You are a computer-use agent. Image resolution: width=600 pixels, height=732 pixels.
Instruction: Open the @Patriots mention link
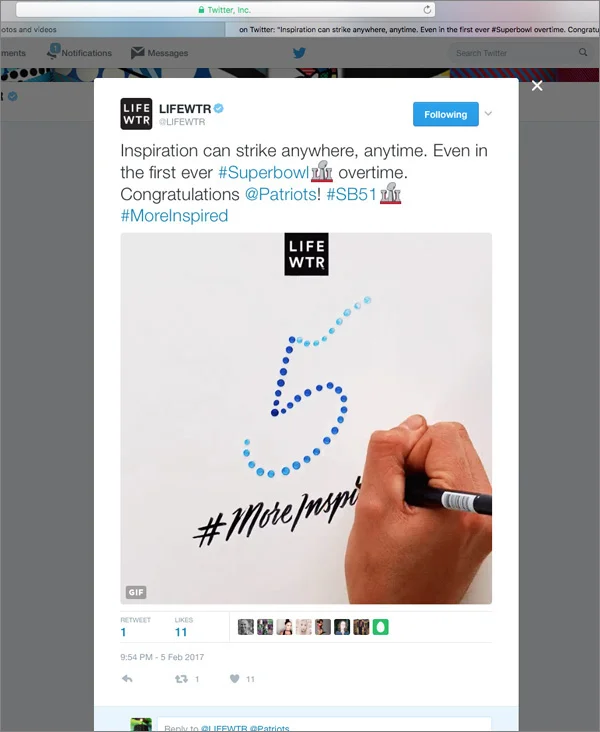click(281, 194)
